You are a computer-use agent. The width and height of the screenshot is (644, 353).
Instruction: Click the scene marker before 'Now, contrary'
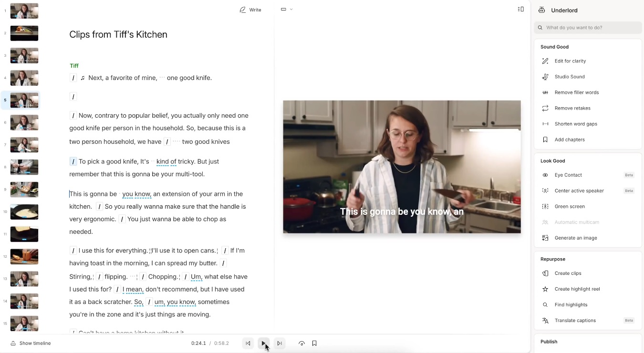(x=73, y=115)
